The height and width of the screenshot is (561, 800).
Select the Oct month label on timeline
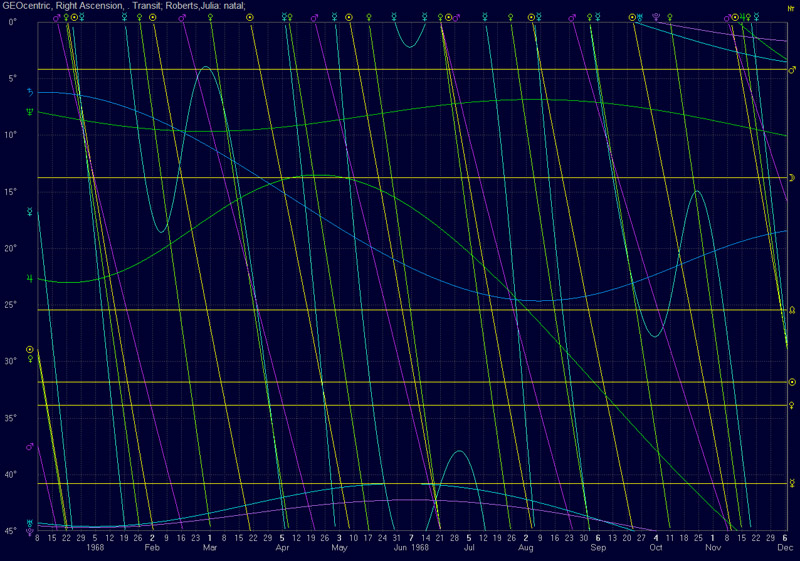point(656,548)
